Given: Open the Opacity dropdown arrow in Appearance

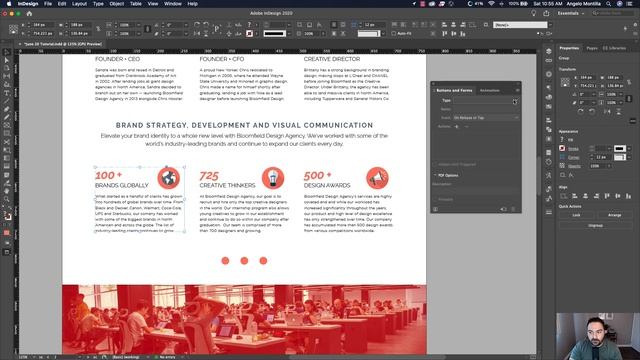Looking at the screenshot, I should (609, 166).
